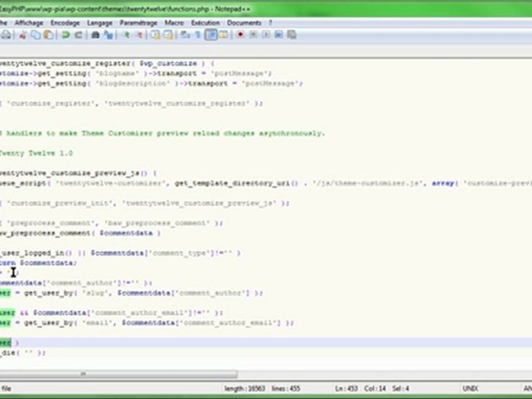
Task: Click Sel: 4 in status bar
Action: pyautogui.click(x=400, y=388)
